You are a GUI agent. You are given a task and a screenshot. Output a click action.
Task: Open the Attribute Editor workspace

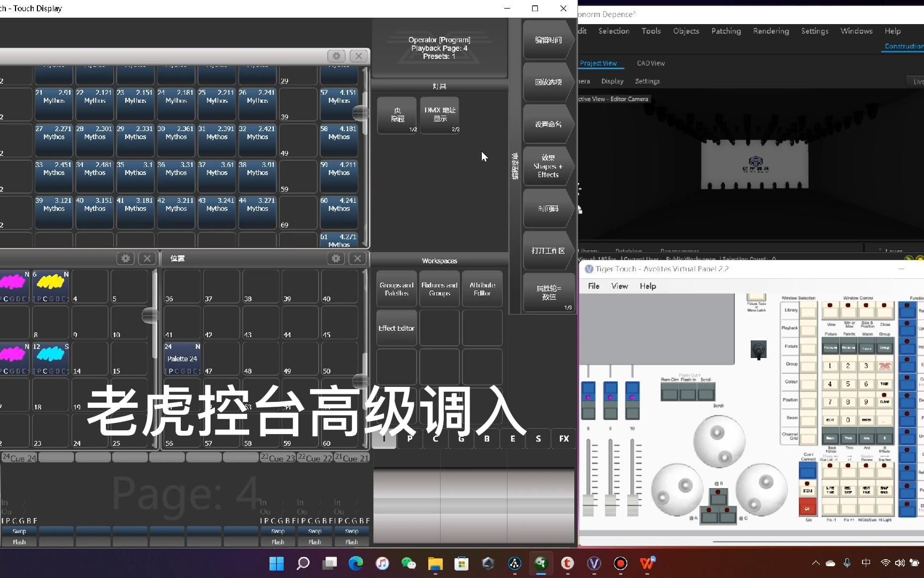click(482, 288)
